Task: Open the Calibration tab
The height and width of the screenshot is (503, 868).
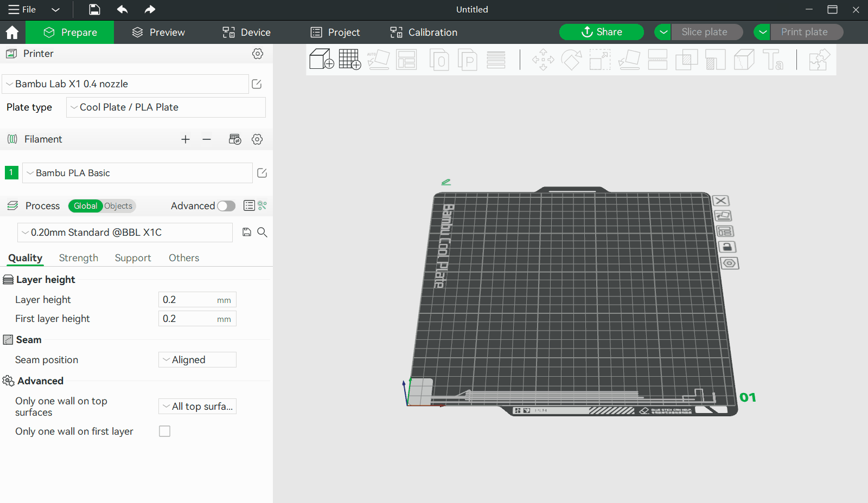Action: [x=424, y=33]
